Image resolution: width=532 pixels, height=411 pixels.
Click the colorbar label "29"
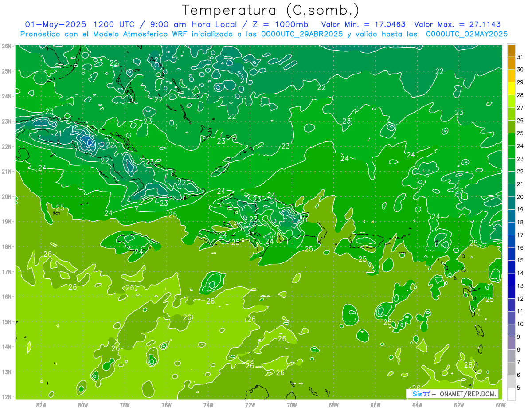(520, 82)
